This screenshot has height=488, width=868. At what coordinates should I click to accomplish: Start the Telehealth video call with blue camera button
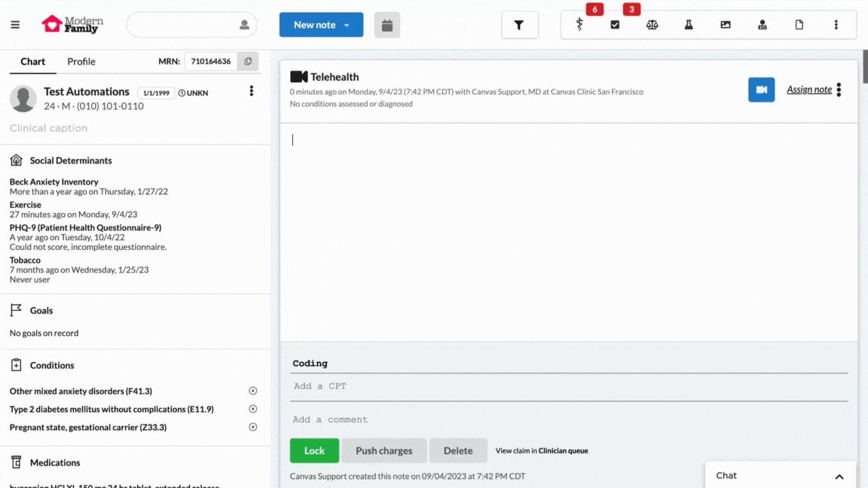(761, 89)
